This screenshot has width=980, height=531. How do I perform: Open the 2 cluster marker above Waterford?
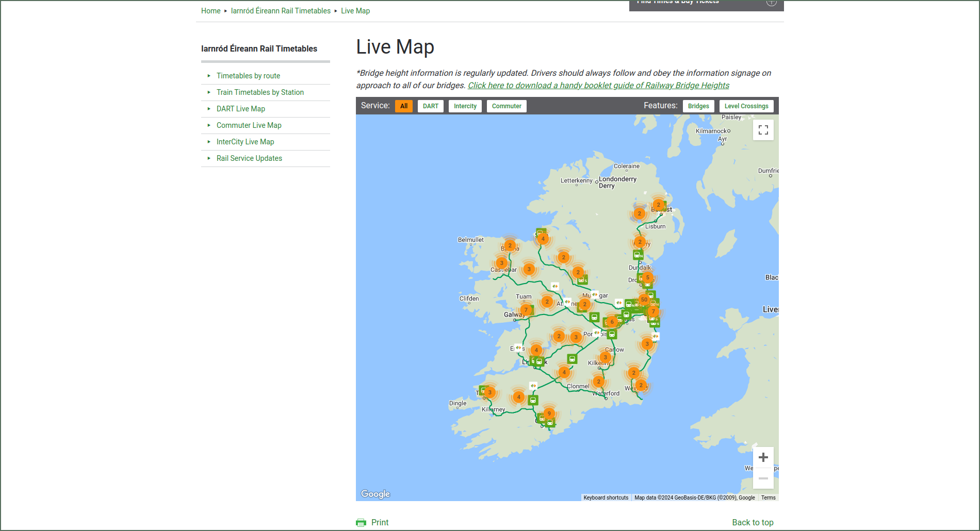(x=598, y=381)
